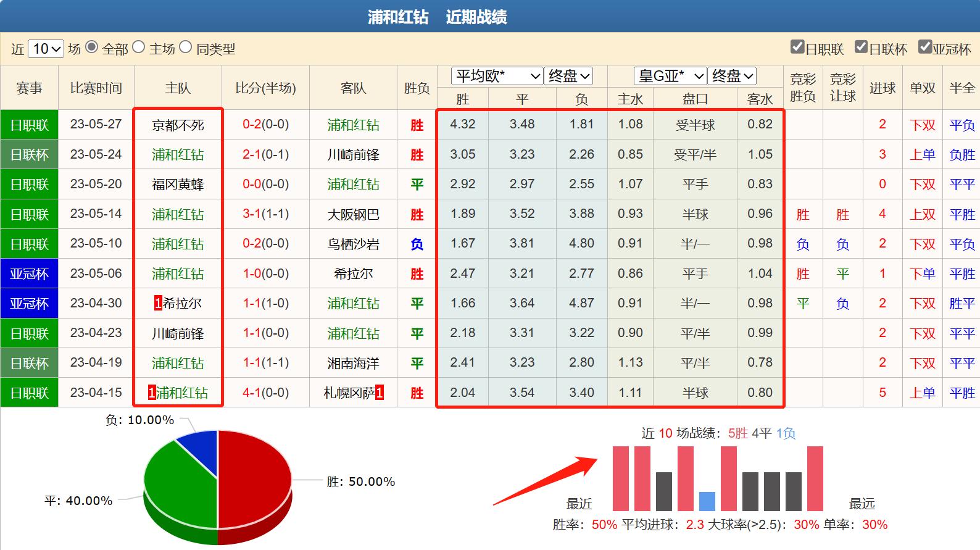The image size is (980, 550).
Task: Click the 胜 column header under 平均欧*
Action: point(463,99)
